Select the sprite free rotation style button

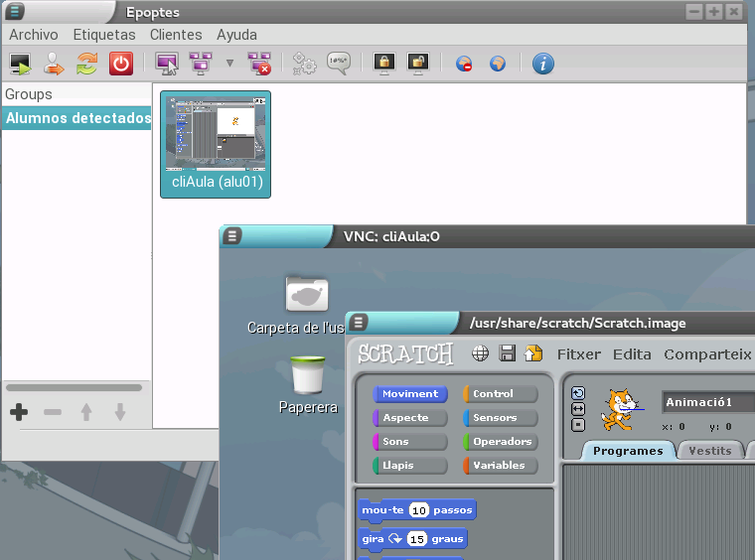pyautogui.click(x=578, y=393)
